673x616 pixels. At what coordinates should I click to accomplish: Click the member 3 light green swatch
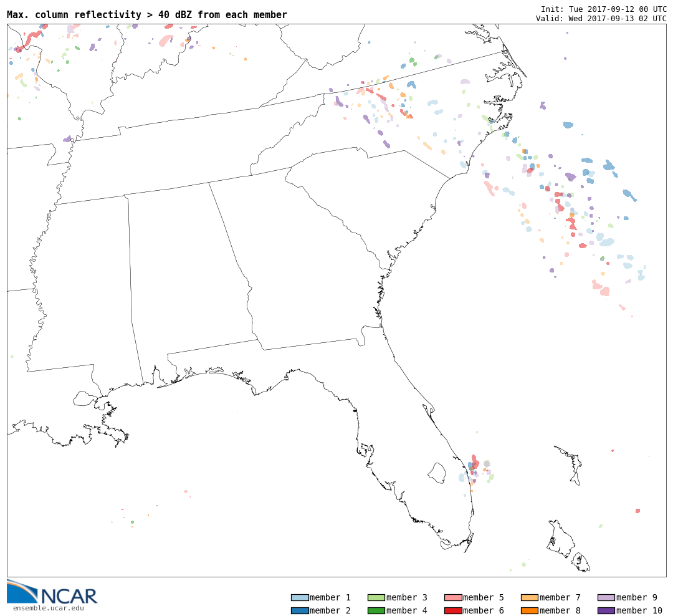point(376,597)
